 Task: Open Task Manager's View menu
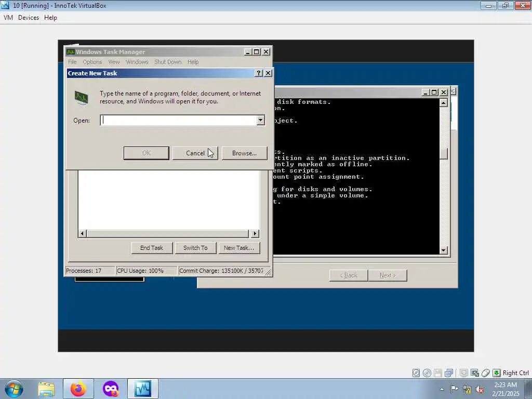click(x=114, y=62)
